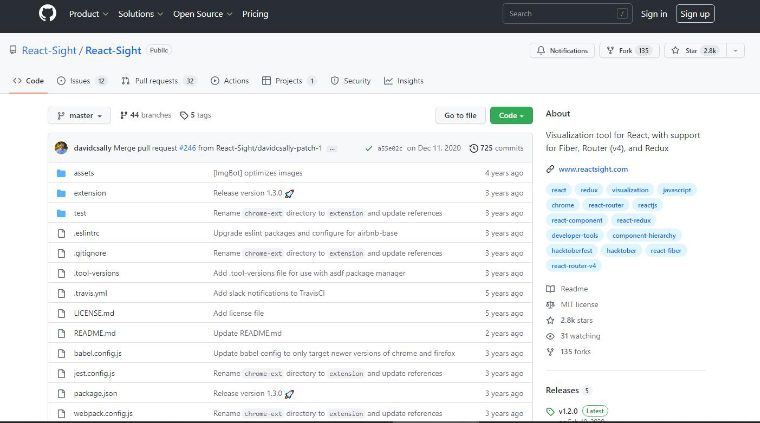Switch to the Code tab
The height and width of the screenshot is (423, 760).
(28, 81)
